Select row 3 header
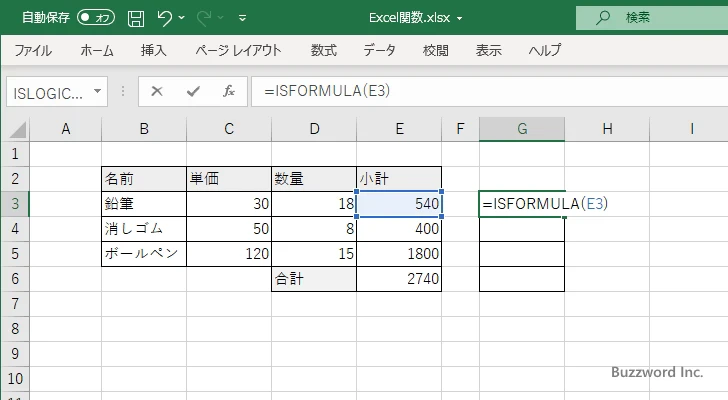Viewport: 728px width, 400px height. coord(15,204)
